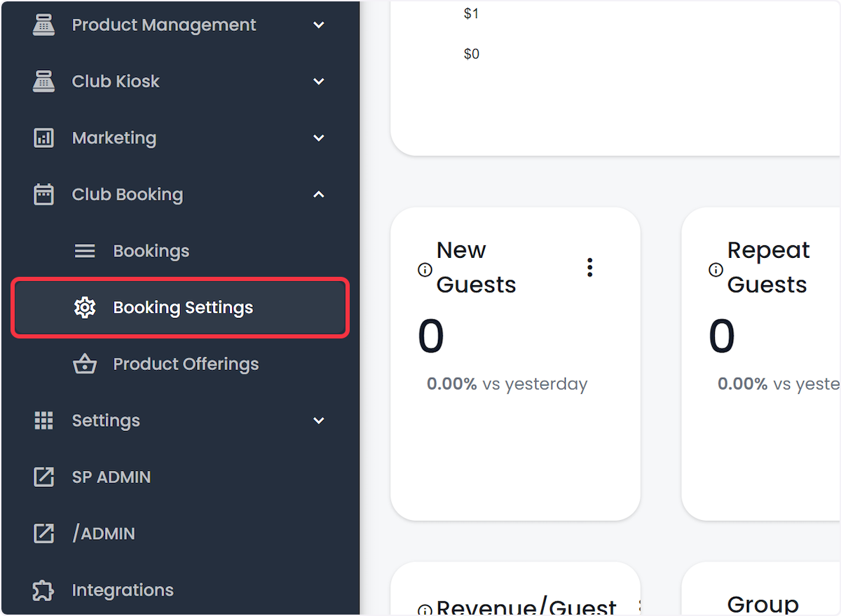This screenshot has height=616, width=841.
Task: Click the Booking Settings gear icon
Action: [85, 308]
